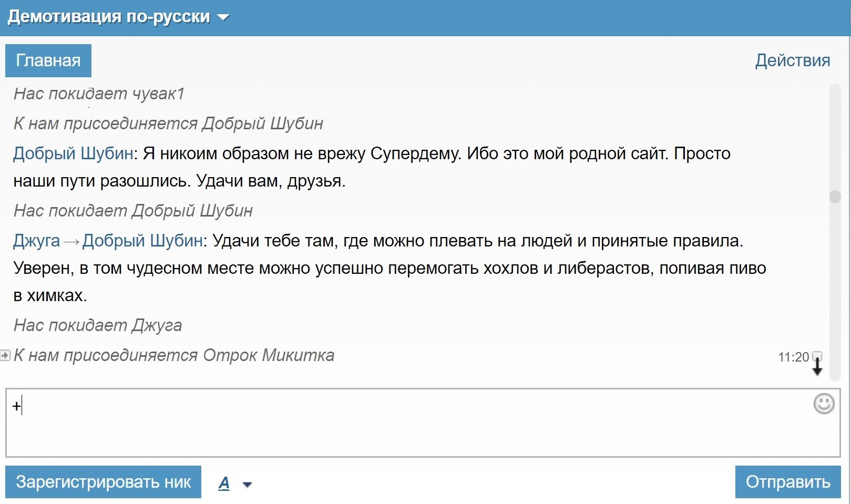Image resolution: width=851 pixels, height=504 pixels.
Task: Click the 'К нам присоединяется Добрый Шубин' notice
Action: [168, 124]
